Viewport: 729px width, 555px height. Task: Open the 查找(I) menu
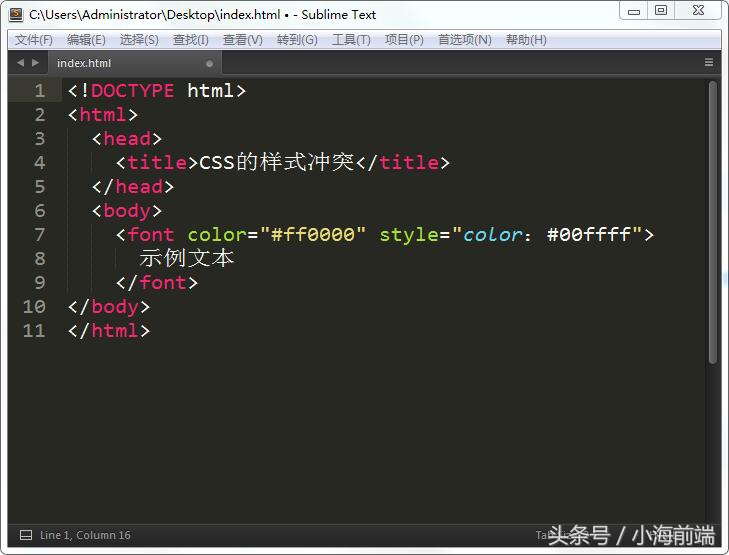point(191,40)
